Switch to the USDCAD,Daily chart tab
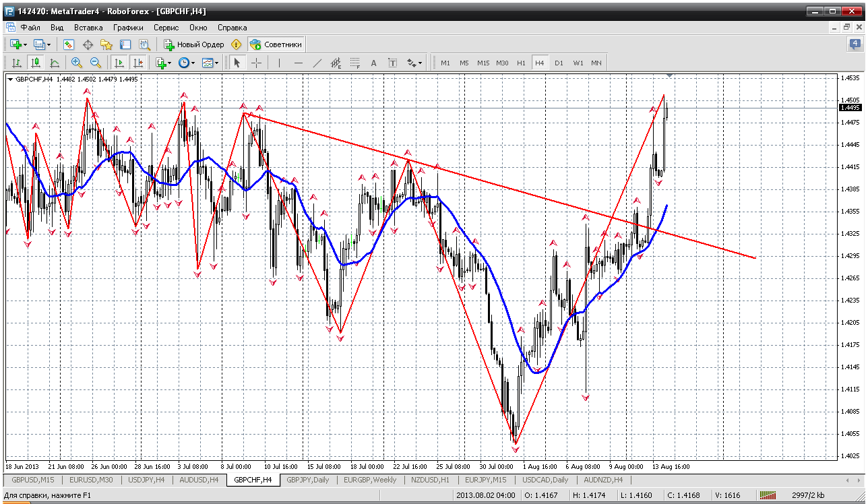The height and width of the screenshot is (504, 868). point(545,480)
